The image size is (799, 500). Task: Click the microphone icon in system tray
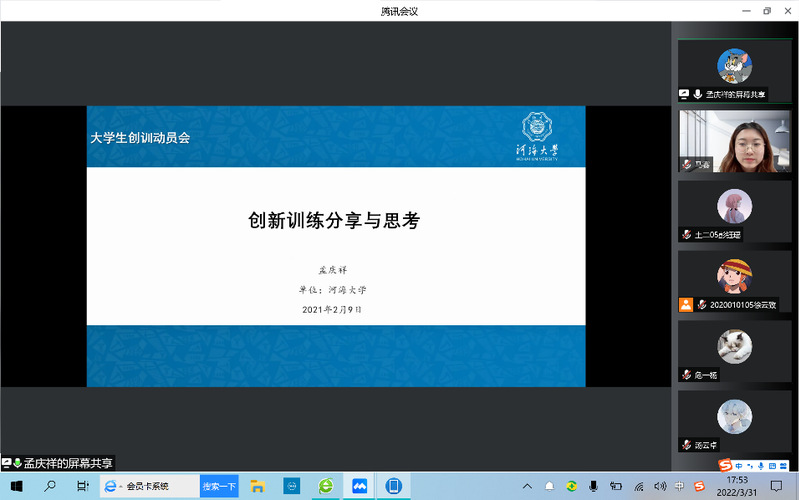pyautogui.click(x=593, y=486)
